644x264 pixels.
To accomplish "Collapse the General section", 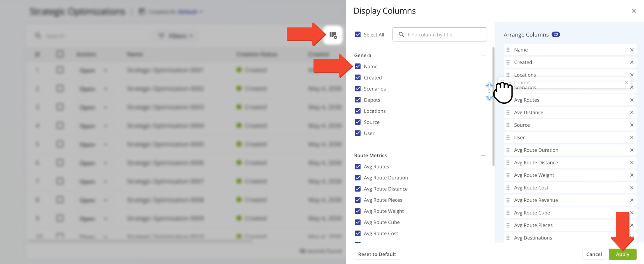I will coord(483,55).
